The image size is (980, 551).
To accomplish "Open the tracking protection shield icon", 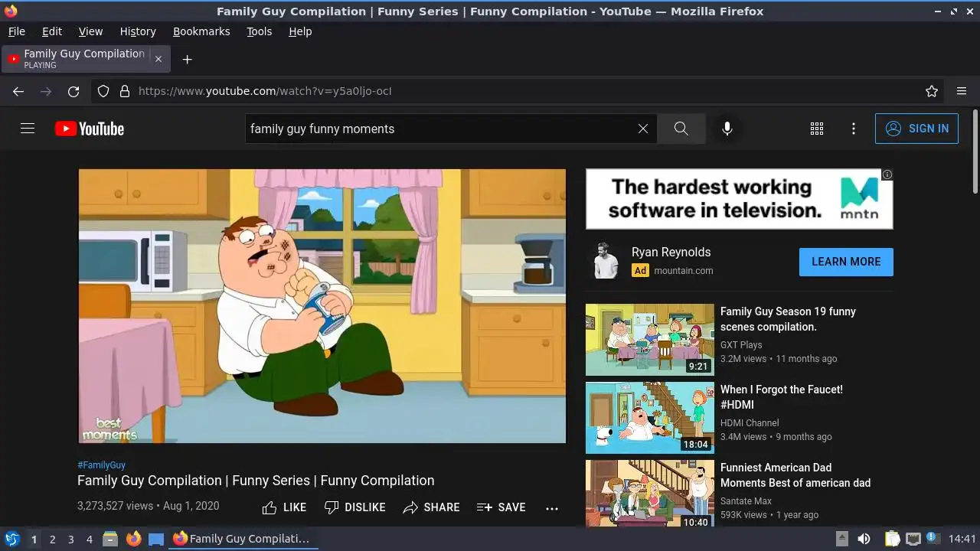I will pos(103,91).
